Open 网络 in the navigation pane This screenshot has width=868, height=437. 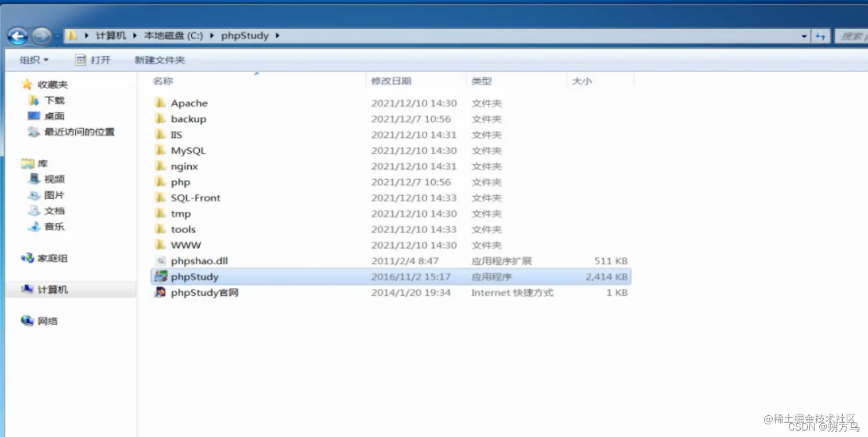pyautogui.click(x=48, y=321)
